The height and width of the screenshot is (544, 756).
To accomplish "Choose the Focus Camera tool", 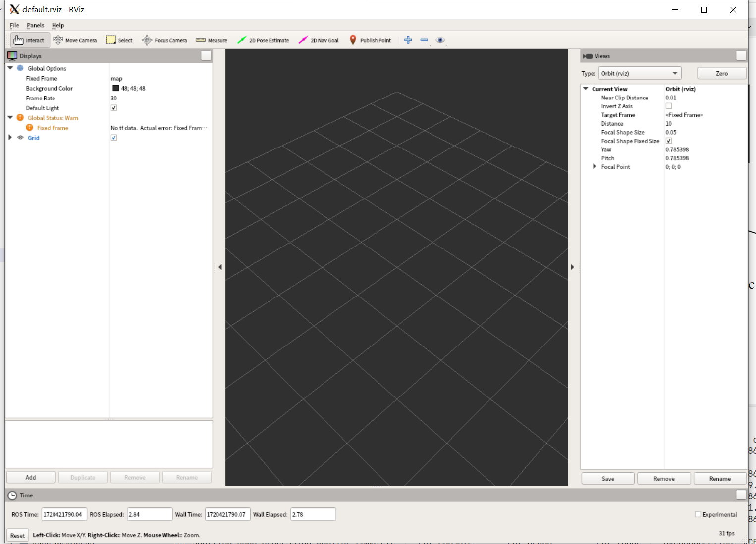I will [x=164, y=40].
